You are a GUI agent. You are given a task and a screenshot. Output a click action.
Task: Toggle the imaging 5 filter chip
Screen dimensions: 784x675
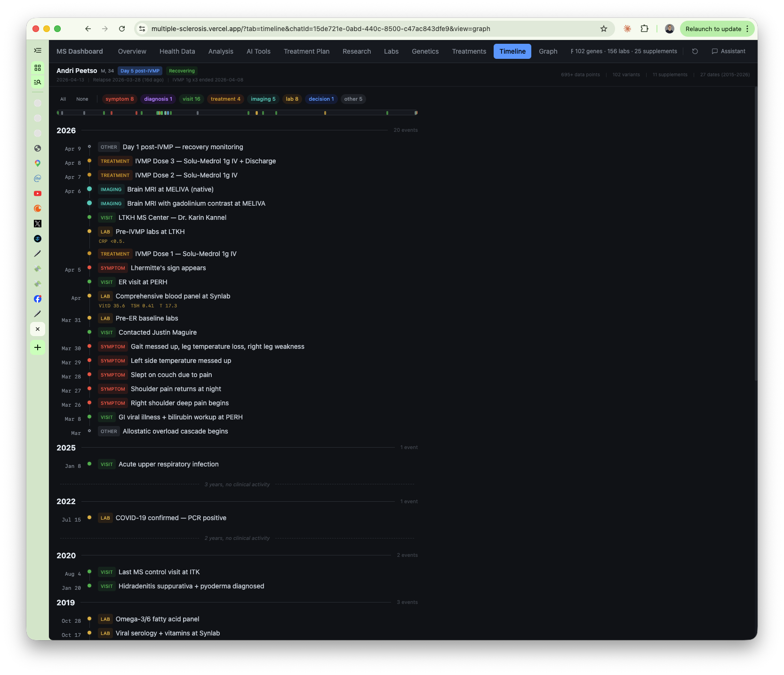point(263,99)
